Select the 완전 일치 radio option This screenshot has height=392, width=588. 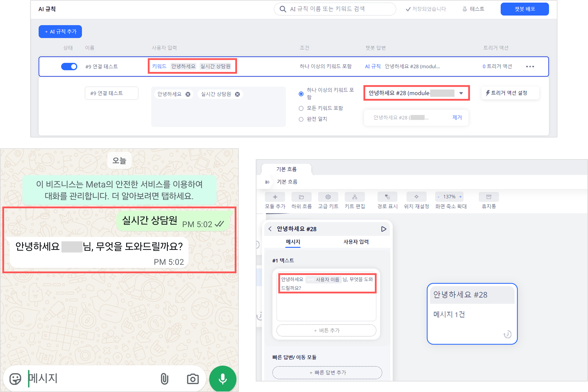point(301,119)
